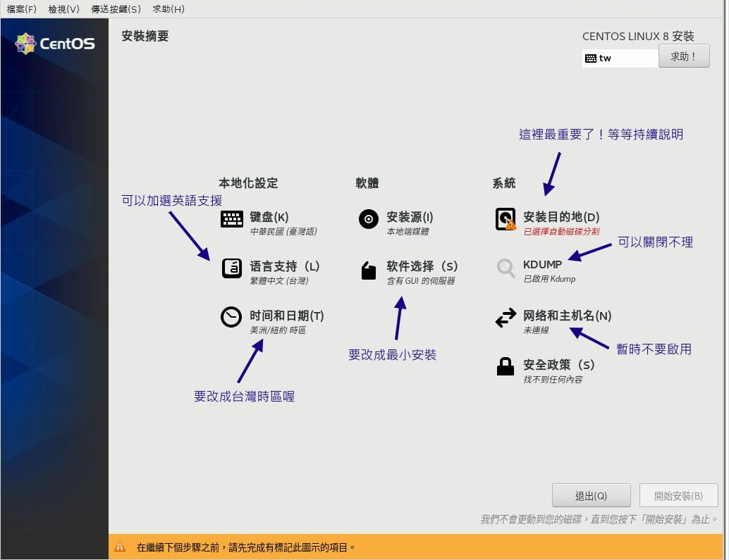Click the 本地端媒體 source status text
The width and height of the screenshot is (729, 560).
[x=408, y=231]
